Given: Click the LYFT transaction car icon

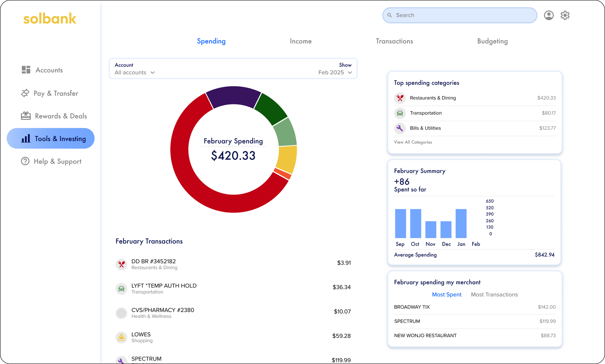Looking at the screenshot, I should coord(121,289).
